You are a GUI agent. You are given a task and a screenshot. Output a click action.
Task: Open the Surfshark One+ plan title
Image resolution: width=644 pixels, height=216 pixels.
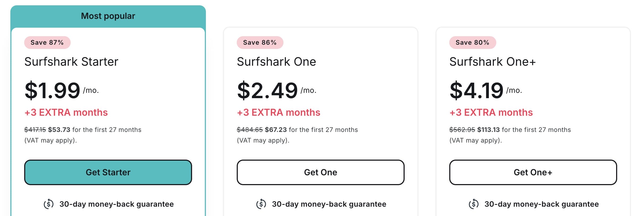click(x=493, y=62)
